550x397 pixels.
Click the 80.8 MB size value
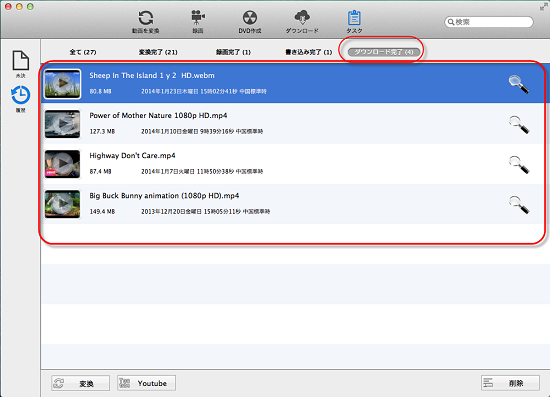coord(100,92)
